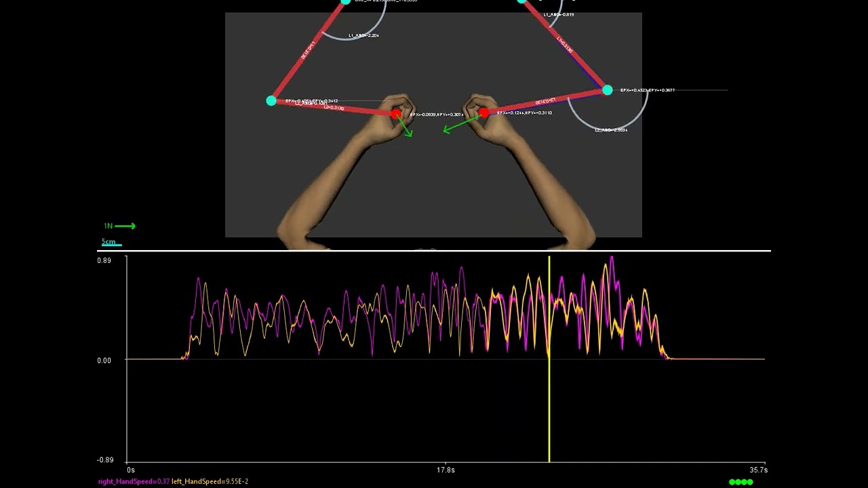The width and height of the screenshot is (868, 488).
Task: Click the 1N force scale arrow legend
Action: point(119,226)
